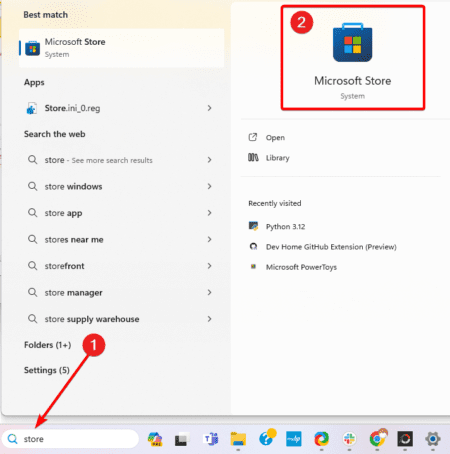Click search icon beside 'store supply warehouse'

click(32, 319)
